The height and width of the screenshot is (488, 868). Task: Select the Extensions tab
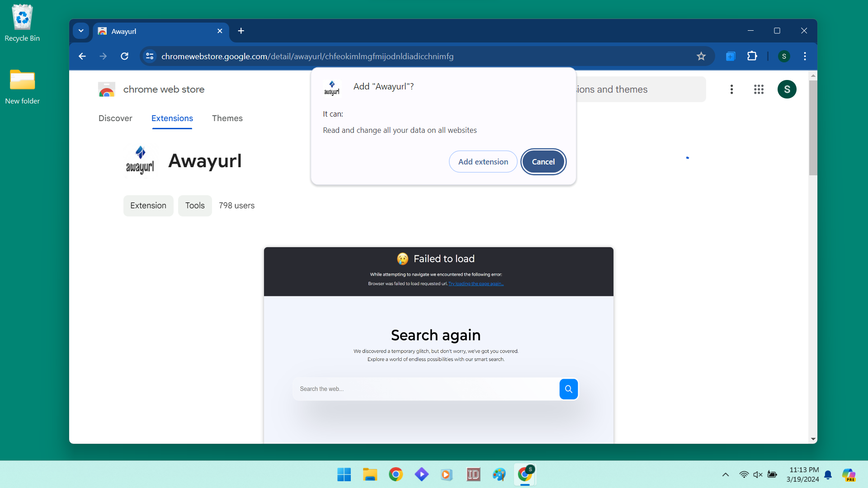[172, 118]
